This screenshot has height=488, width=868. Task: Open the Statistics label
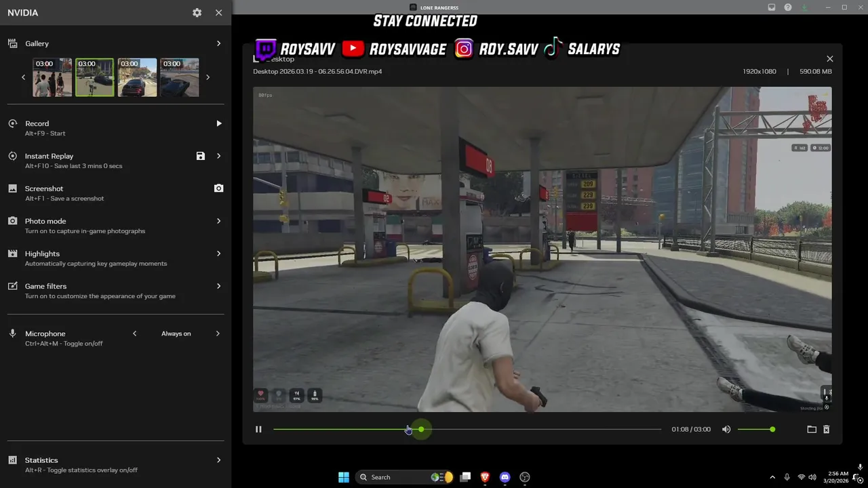pyautogui.click(x=41, y=460)
